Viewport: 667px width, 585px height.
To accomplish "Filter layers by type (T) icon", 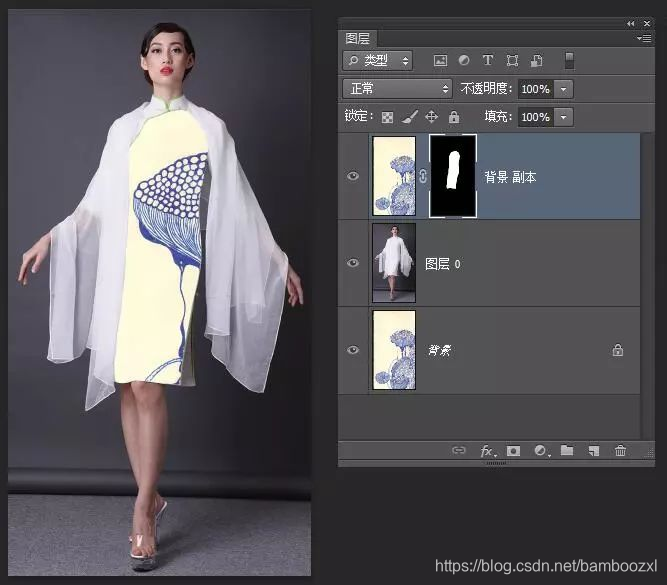I will click(487, 60).
